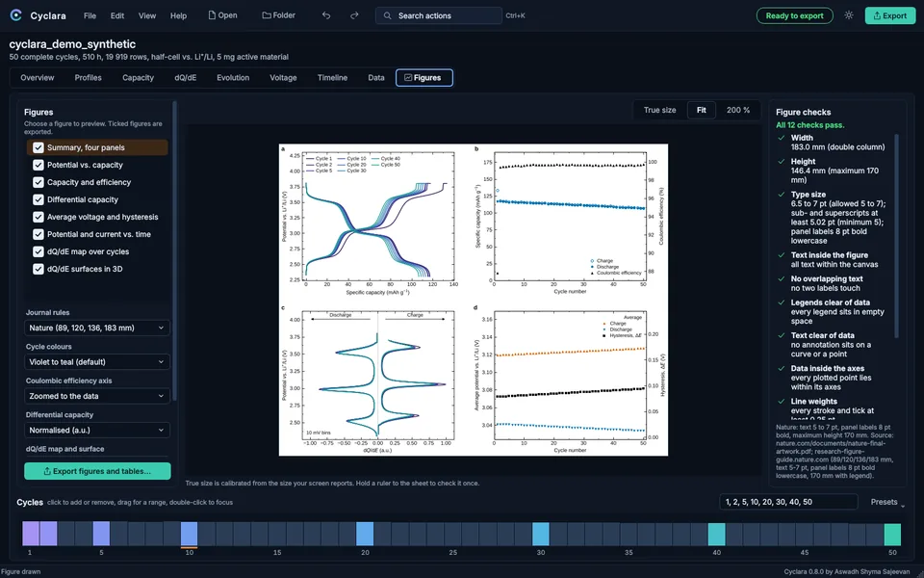This screenshot has width=924, height=578.
Task: Click cycle 50 marker in cycle strip
Action: coord(892,534)
